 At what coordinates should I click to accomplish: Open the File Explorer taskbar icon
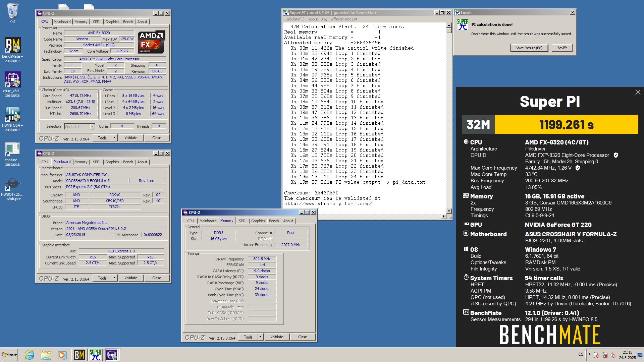click(x=46, y=355)
